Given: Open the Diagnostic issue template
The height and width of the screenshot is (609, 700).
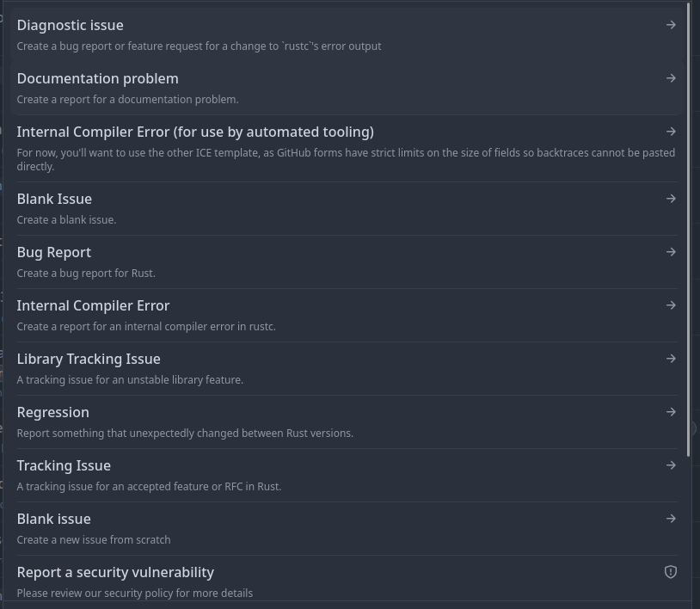Looking at the screenshot, I should pyautogui.click(x=71, y=26).
